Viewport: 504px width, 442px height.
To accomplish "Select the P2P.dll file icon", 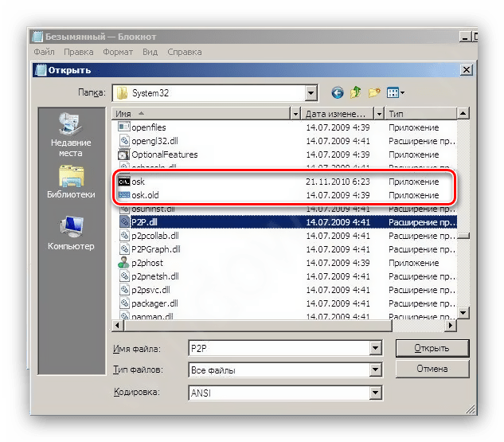I will click(124, 222).
